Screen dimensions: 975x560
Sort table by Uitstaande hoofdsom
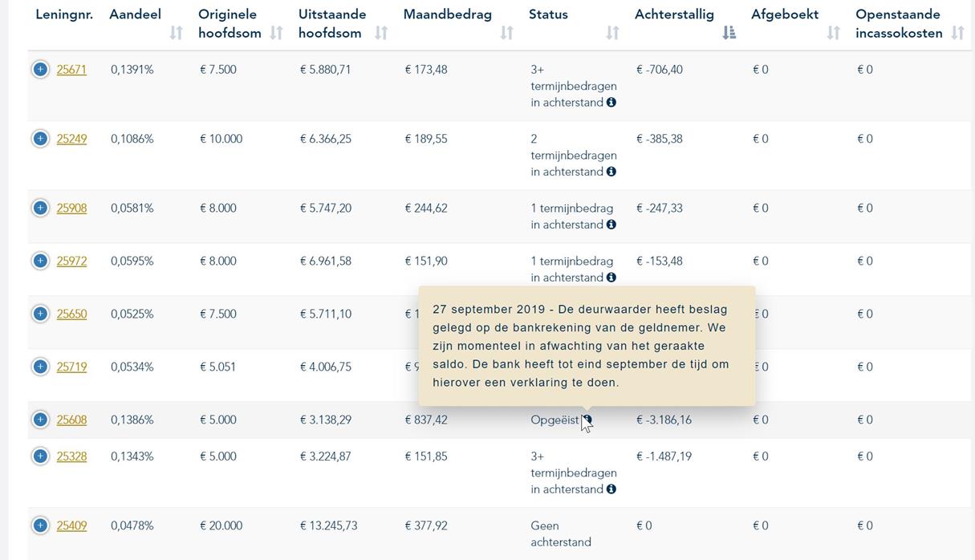click(x=381, y=33)
